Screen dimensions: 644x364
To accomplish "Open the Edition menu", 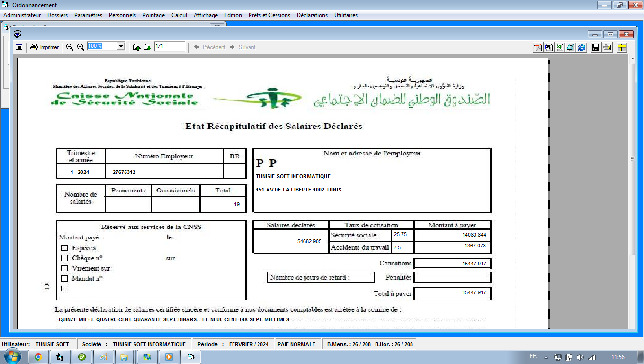I will (x=233, y=15).
